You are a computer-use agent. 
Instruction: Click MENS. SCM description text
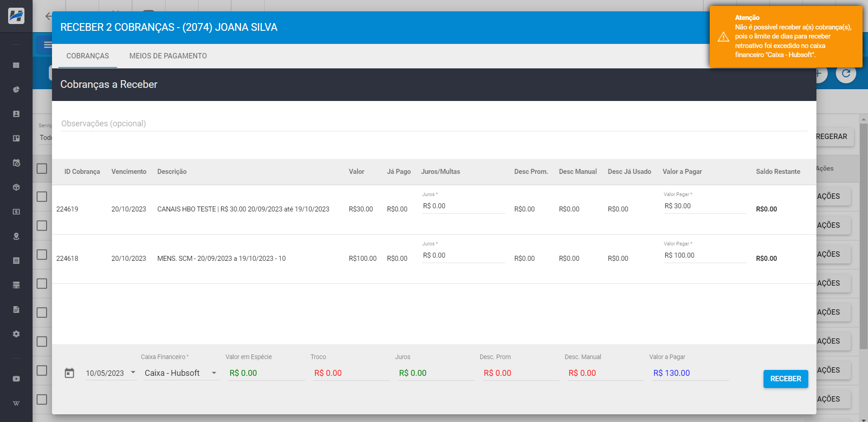tap(222, 259)
